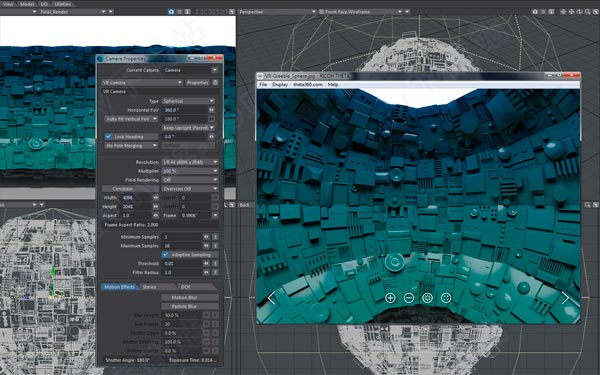Open the Overscan Off dropdown
The height and width of the screenshot is (375, 600).
(190, 189)
